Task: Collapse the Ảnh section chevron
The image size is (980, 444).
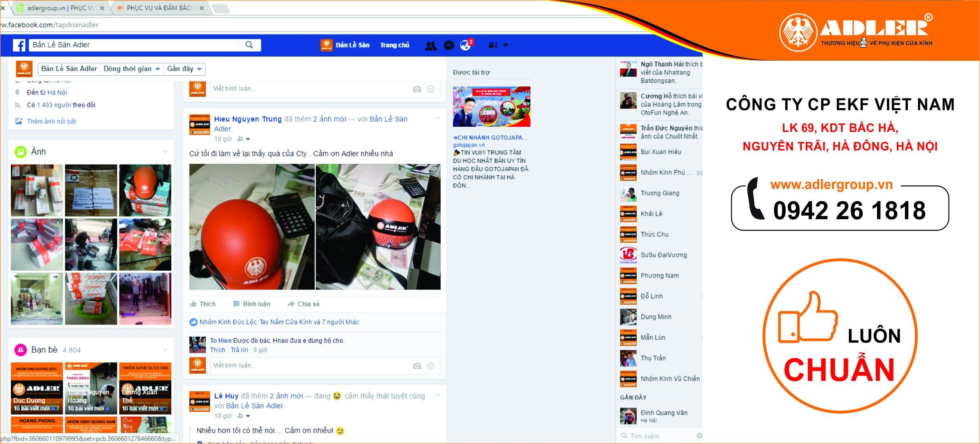Action: coord(165,152)
